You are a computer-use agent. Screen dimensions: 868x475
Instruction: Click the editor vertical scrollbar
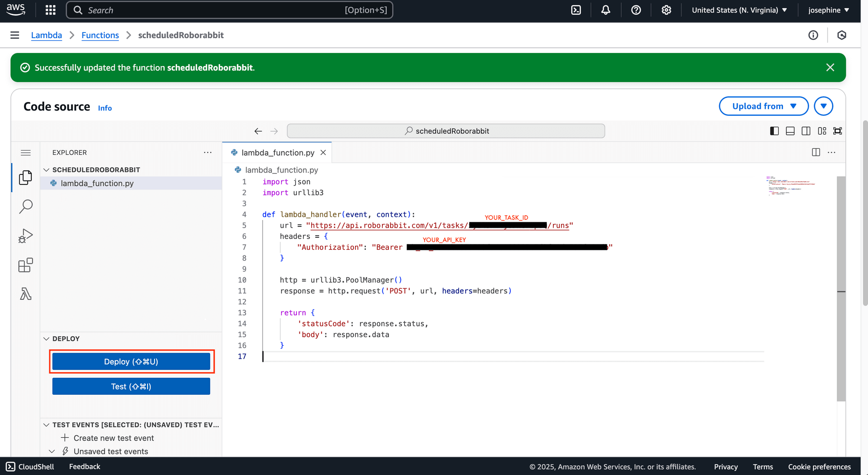(x=841, y=288)
